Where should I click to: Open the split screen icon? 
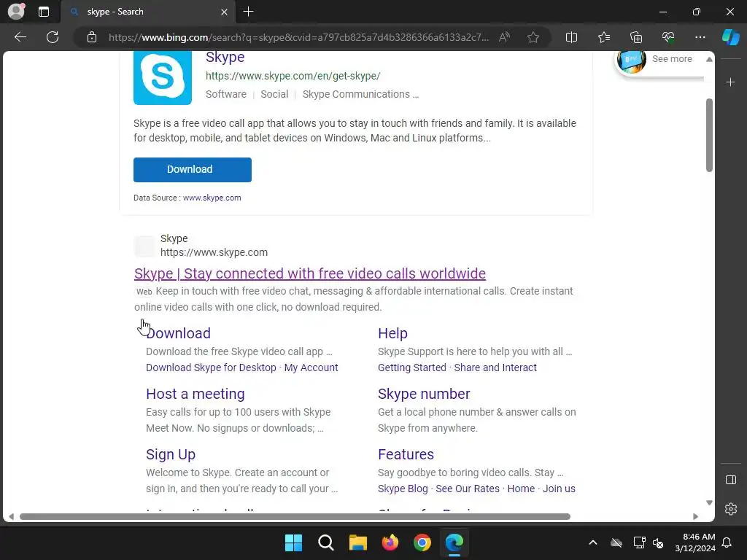[571, 37]
